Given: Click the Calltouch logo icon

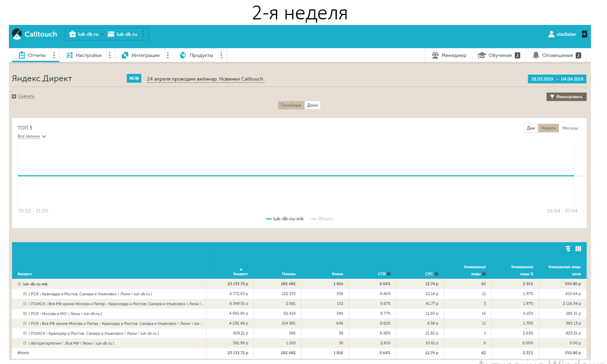Looking at the screenshot, I should [17, 34].
